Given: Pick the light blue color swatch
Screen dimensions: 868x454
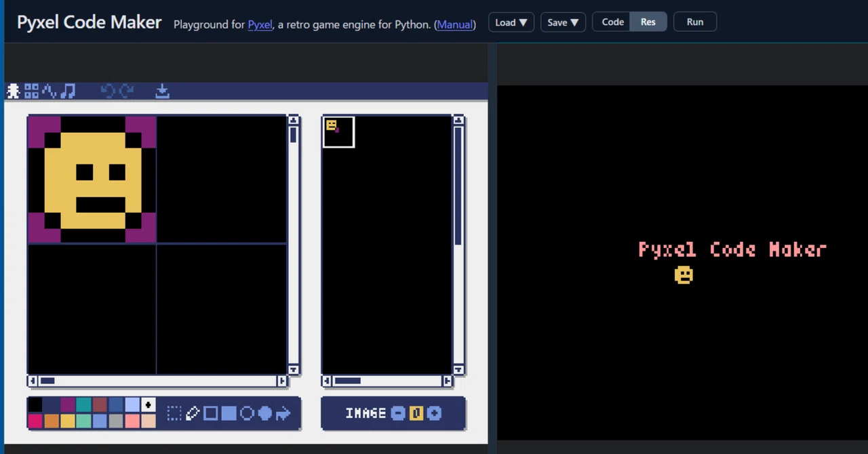Looking at the screenshot, I should [133, 405].
